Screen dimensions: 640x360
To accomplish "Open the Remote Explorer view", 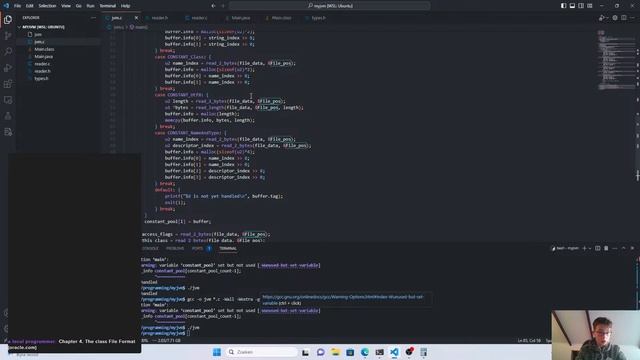I will pos(8,100).
